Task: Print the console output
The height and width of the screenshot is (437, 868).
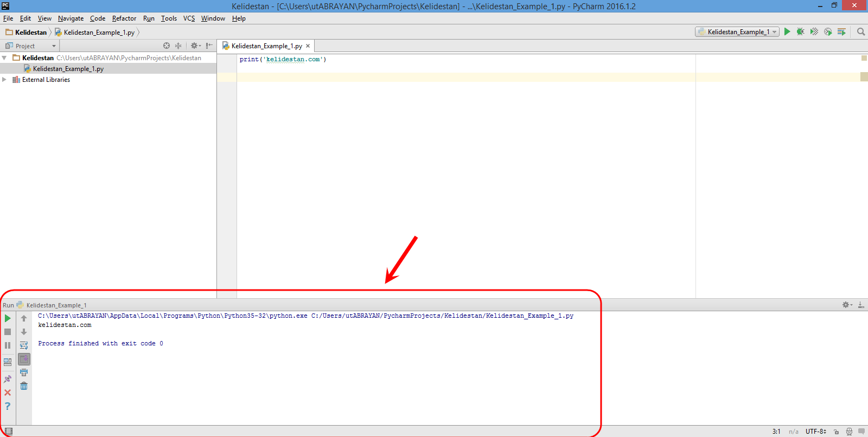Action: pyautogui.click(x=24, y=372)
